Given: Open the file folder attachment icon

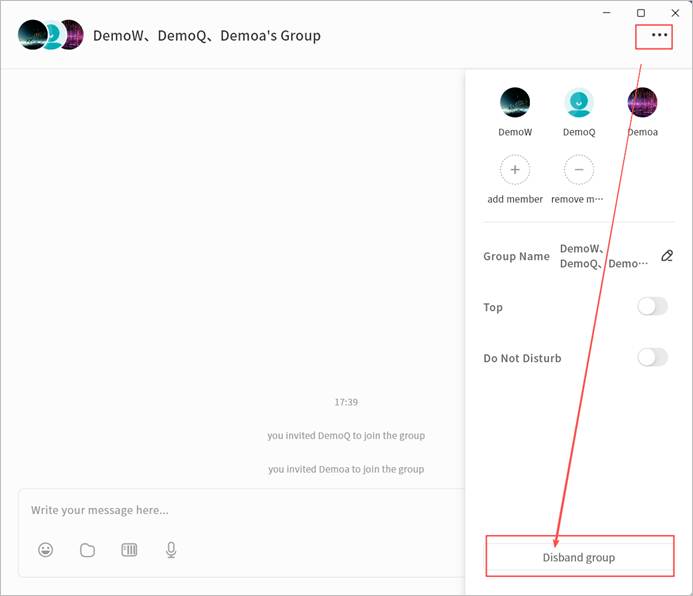Looking at the screenshot, I should click(x=87, y=550).
